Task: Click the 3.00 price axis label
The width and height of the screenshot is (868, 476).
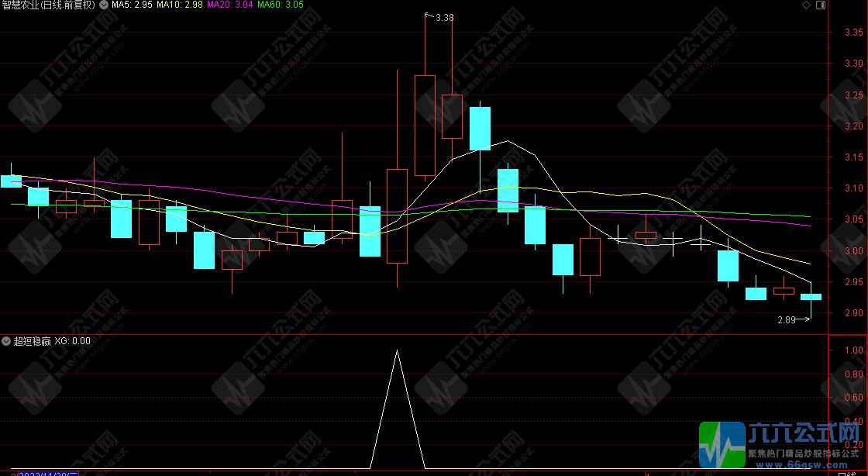Action: tap(855, 251)
